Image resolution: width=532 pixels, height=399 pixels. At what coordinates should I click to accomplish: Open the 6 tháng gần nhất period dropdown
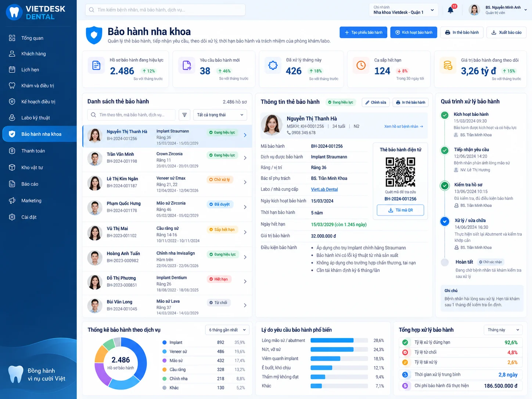227,330
